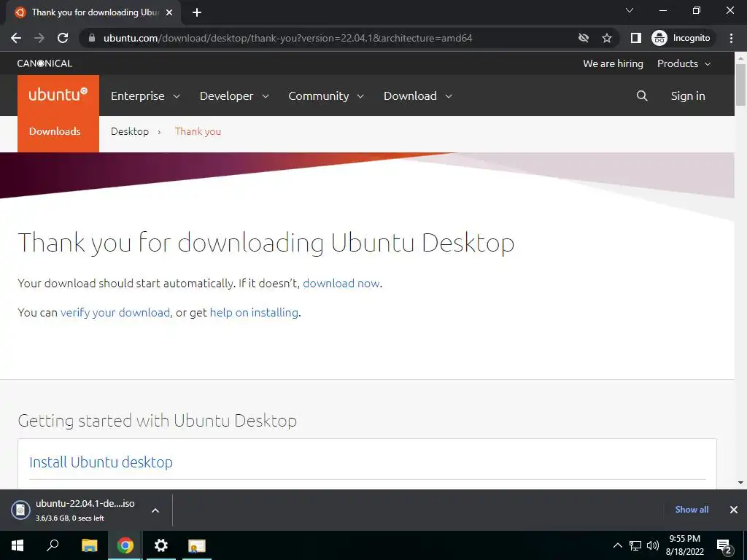Go to the Ubuntu home logo
This screenshot has width=747, height=560.
pos(58,95)
